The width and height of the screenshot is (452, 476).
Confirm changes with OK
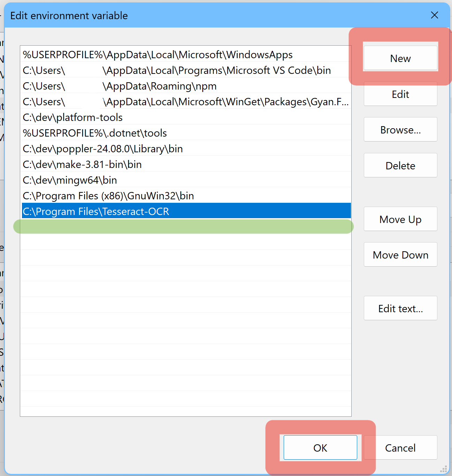[320, 447]
